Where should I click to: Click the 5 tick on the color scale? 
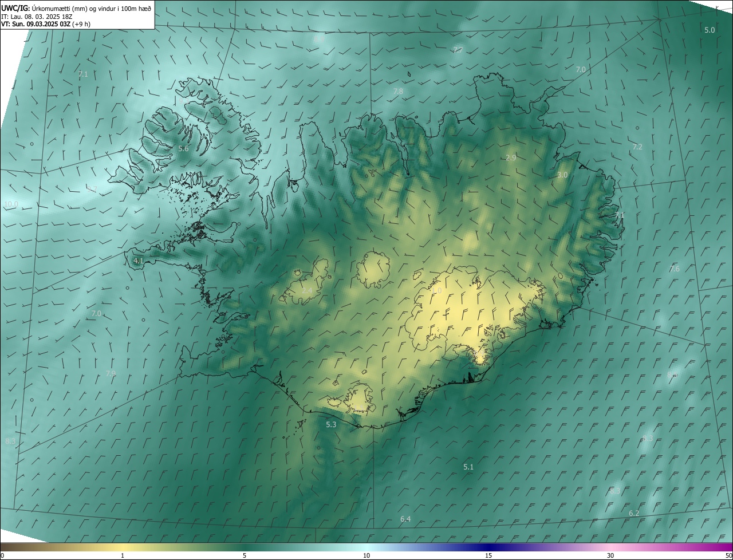point(245,556)
